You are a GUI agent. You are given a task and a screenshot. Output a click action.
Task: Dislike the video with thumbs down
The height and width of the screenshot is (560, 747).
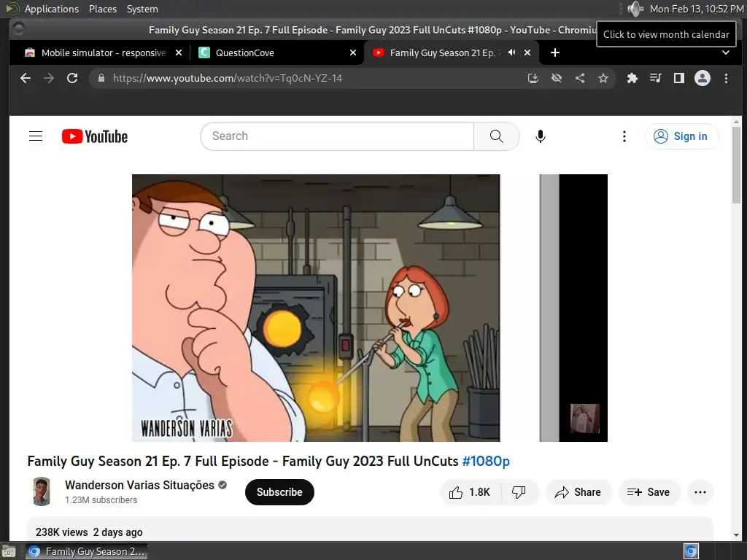pos(519,492)
